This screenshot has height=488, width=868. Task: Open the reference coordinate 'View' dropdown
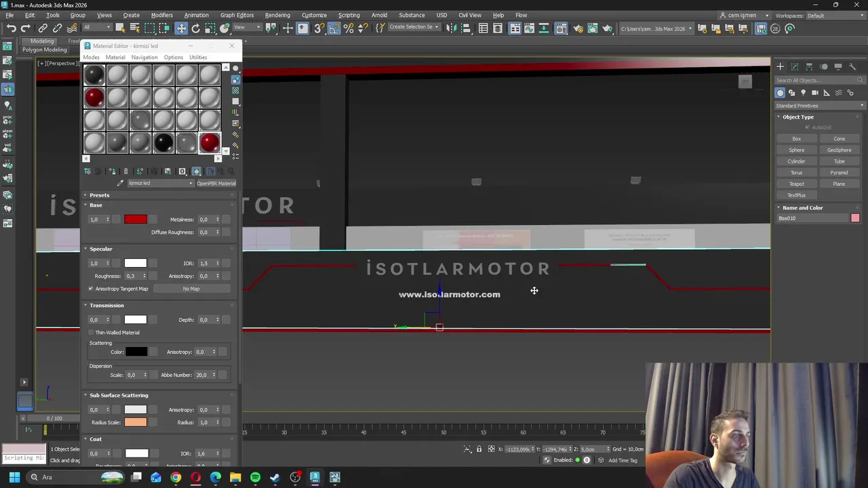coord(247,28)
